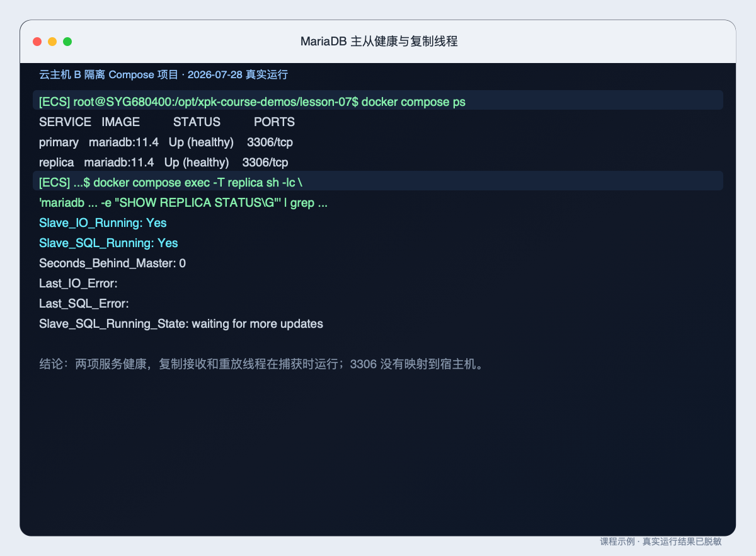Click the 'Last_IO_Error:' line

click(78, 283)
